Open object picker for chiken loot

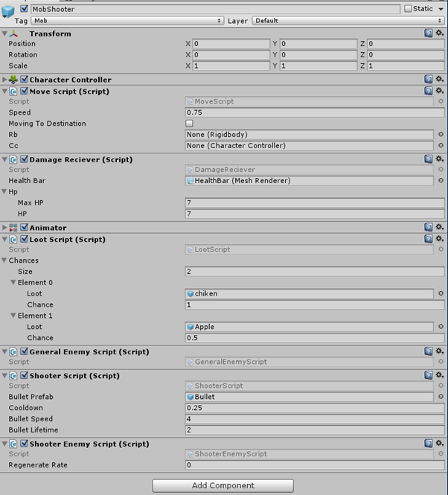pos(441,293)
